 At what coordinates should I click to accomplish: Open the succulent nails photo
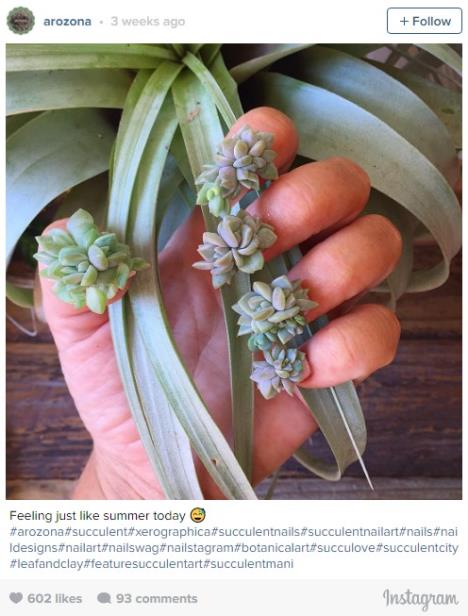coord(234,271)
